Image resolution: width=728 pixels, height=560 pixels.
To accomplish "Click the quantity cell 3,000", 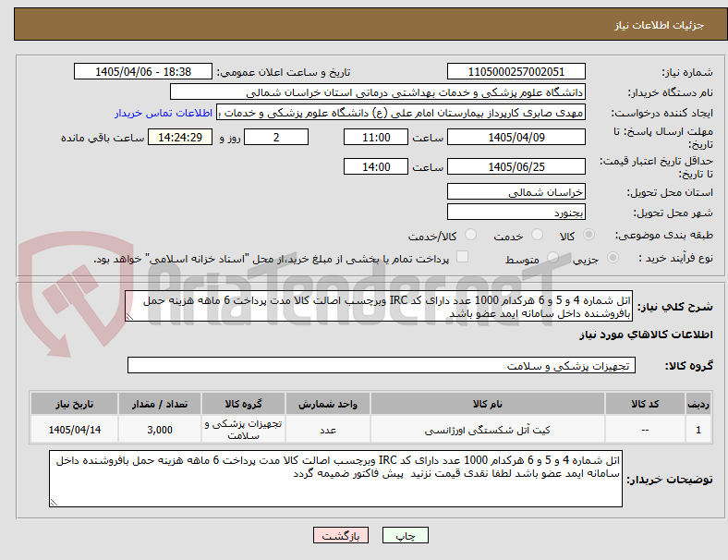I will point(160,430).
